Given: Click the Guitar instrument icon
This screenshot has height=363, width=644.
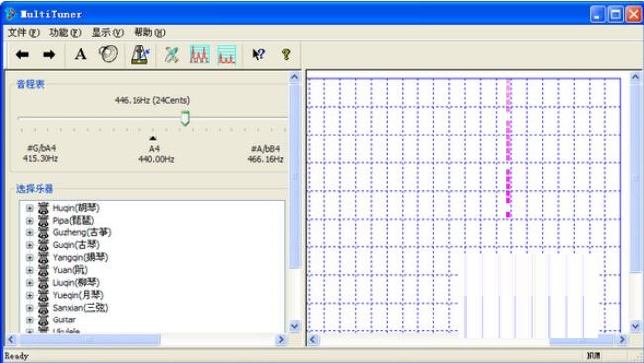Looking at the screenshot, I should click(x=44, y=319).
